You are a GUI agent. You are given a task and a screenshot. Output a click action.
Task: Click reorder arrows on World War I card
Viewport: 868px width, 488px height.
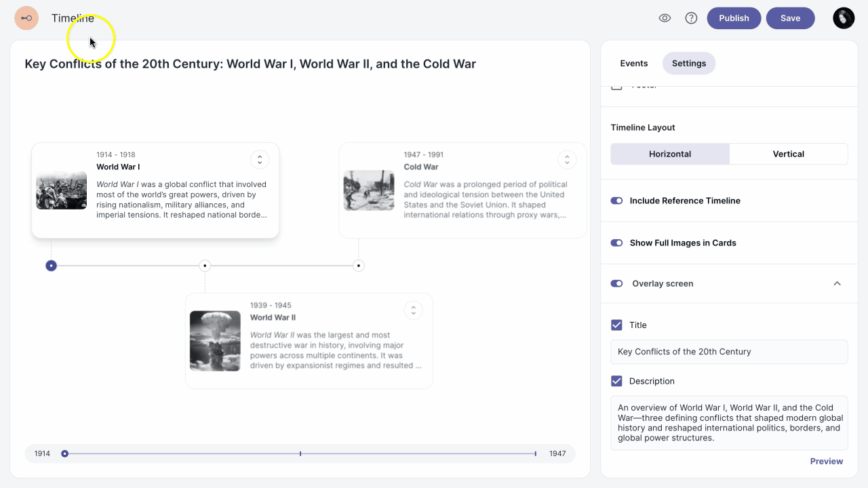click(x=260, y=160)
